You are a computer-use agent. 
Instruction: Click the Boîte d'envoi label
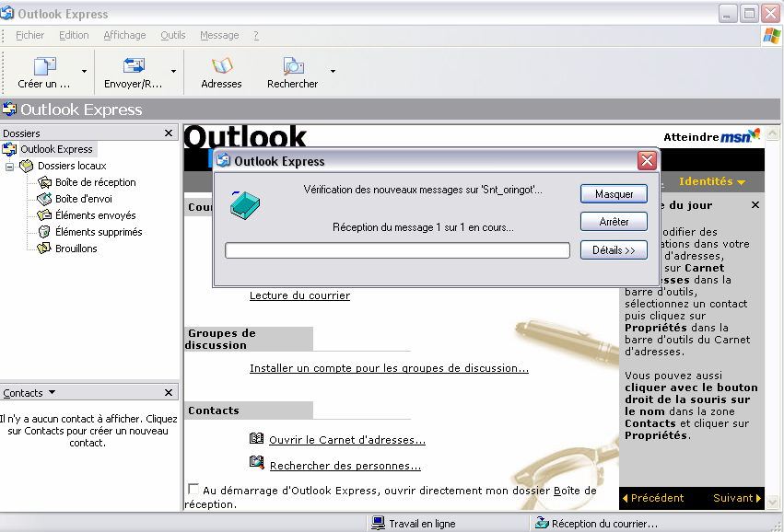click(x=84, y=199)
